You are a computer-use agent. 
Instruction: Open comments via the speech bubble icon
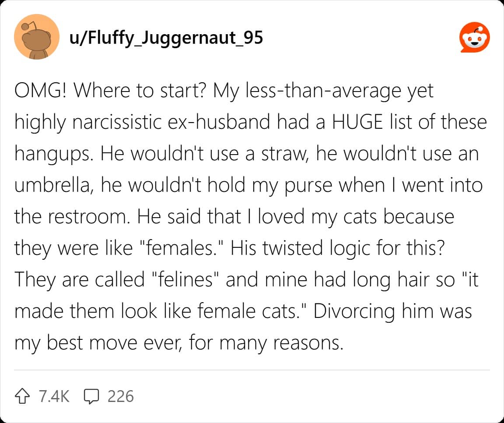pyautogui.click(x=91, y=396)
